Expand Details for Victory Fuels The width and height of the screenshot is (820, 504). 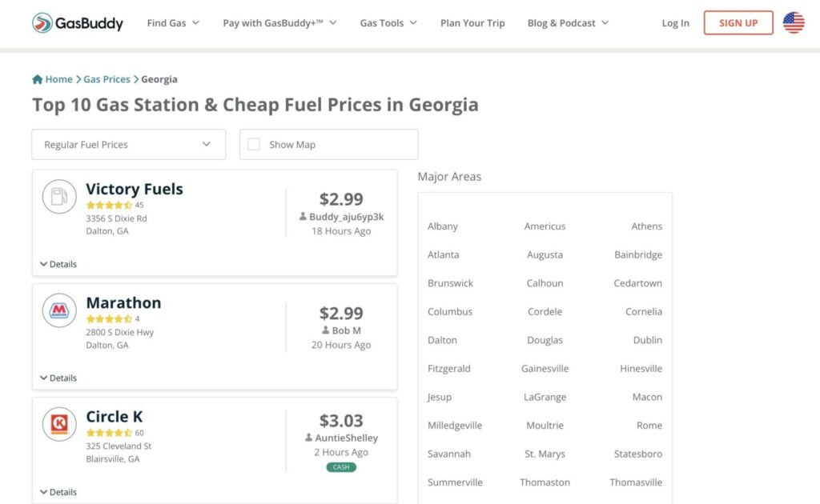pyautogui.click(x=58, y=264)
